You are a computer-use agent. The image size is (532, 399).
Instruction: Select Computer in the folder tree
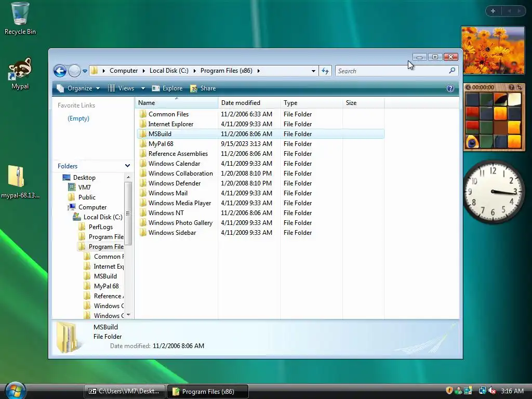[92, 207]
